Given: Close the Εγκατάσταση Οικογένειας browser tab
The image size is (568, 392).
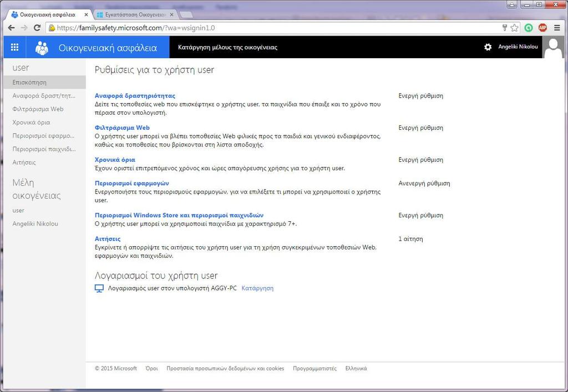Looking at the screenshot, I should (x=172, y=15).
